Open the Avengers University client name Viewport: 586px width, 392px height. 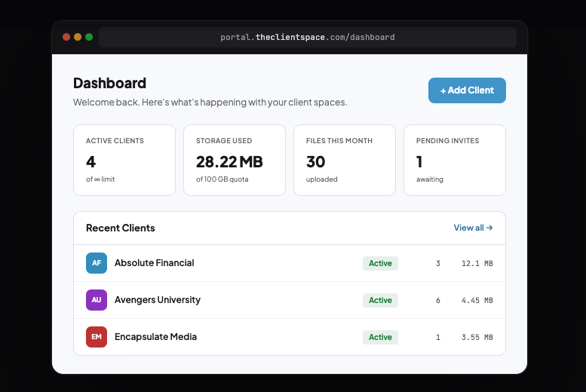pyautogui.click(x=158, y=300)
